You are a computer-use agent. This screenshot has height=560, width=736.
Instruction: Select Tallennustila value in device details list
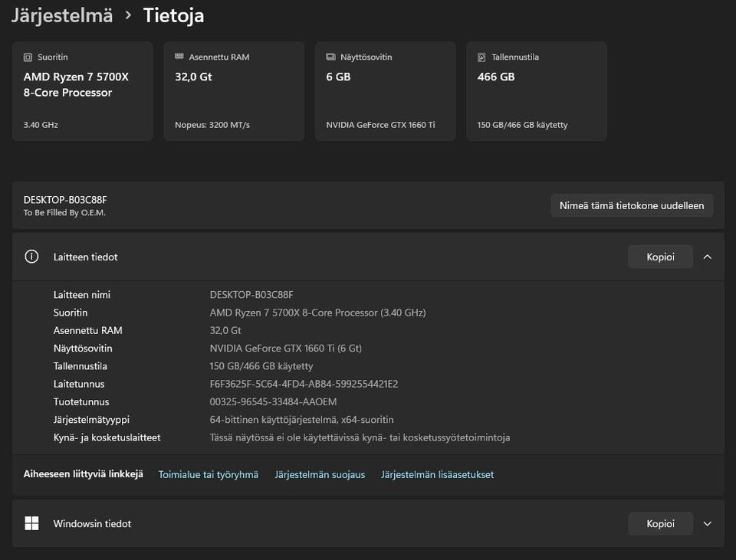point(261,366)
